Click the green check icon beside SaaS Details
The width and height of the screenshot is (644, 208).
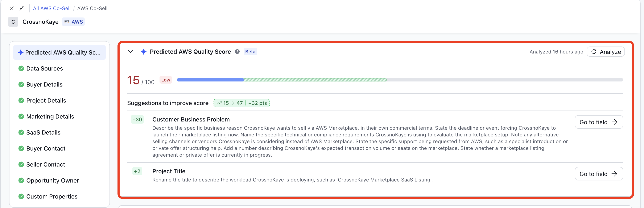21,132
